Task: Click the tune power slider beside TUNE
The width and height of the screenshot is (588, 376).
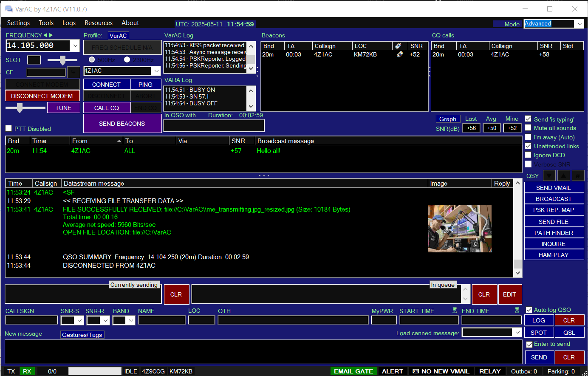Action: pos(20,108)
